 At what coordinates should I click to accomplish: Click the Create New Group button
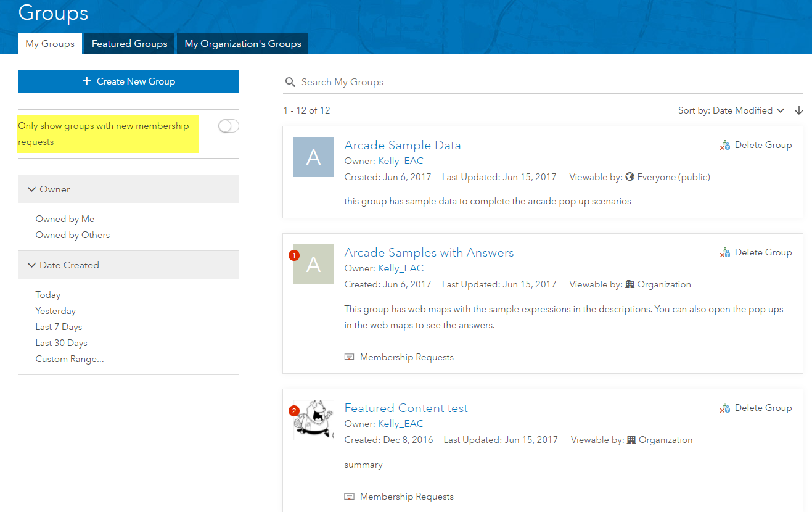128,81
